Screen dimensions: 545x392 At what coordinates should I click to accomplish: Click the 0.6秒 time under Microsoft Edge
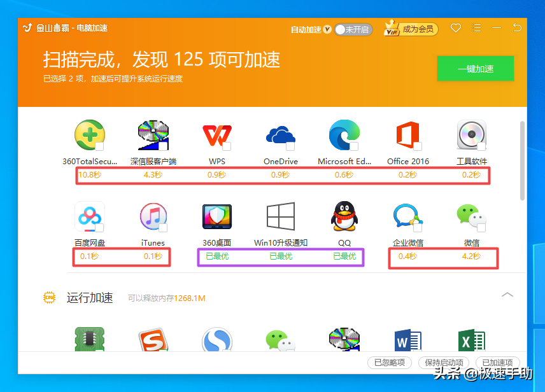click(344, 175)
